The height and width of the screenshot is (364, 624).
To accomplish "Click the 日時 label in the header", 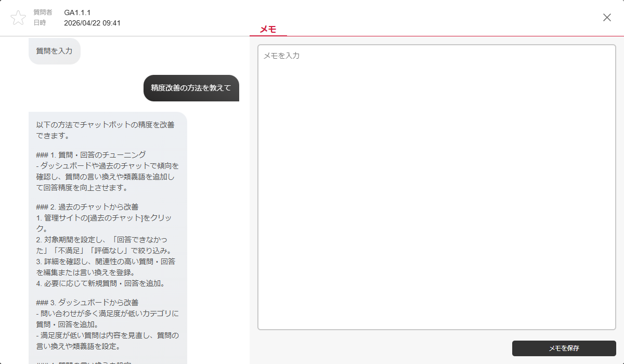I will tap(40, 23).
